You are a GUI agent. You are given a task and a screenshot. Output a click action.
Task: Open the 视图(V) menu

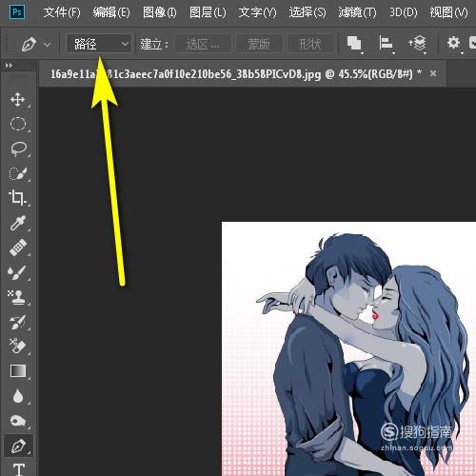(x=448, y=12)
